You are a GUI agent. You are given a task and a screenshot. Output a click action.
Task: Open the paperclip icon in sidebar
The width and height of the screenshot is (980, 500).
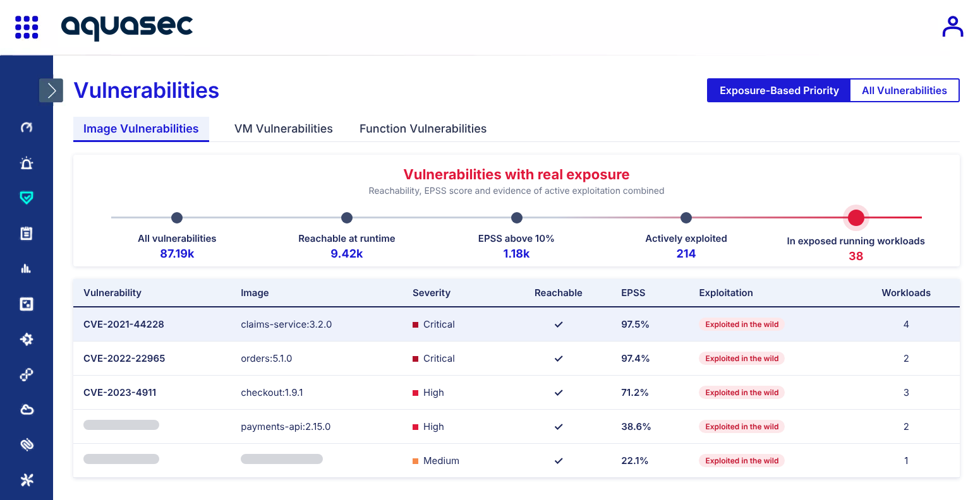coord(27,445)
